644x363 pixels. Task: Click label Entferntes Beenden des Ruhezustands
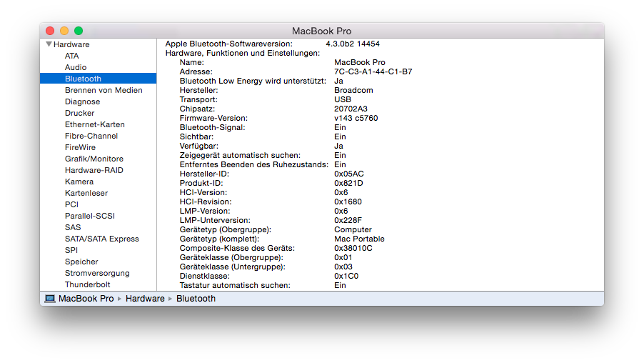tap(254, 164)
